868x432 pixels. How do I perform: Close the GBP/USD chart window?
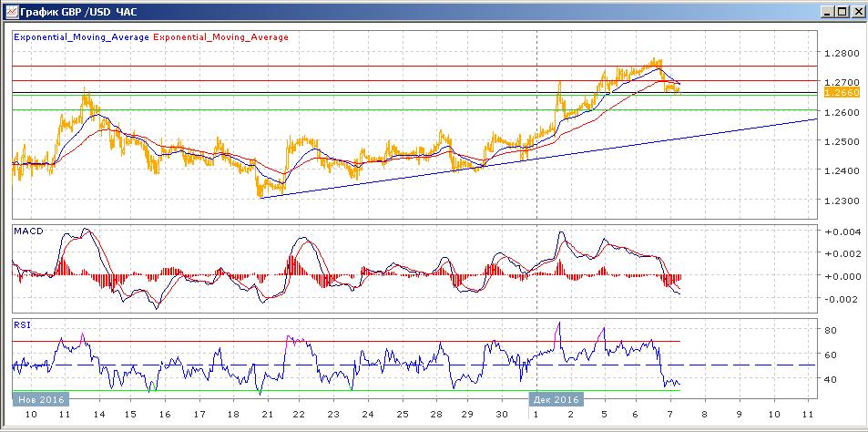(x=857, y=12)
